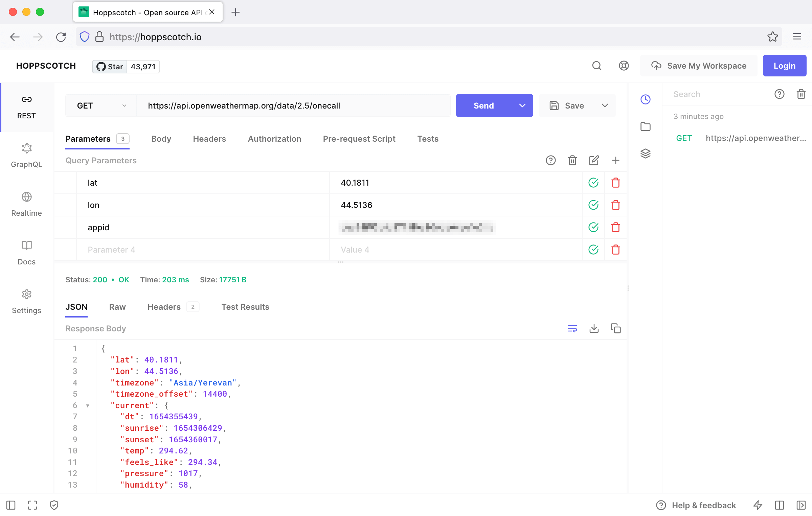
Task: Delete the lat parameter row
Action: pos(616,183)
